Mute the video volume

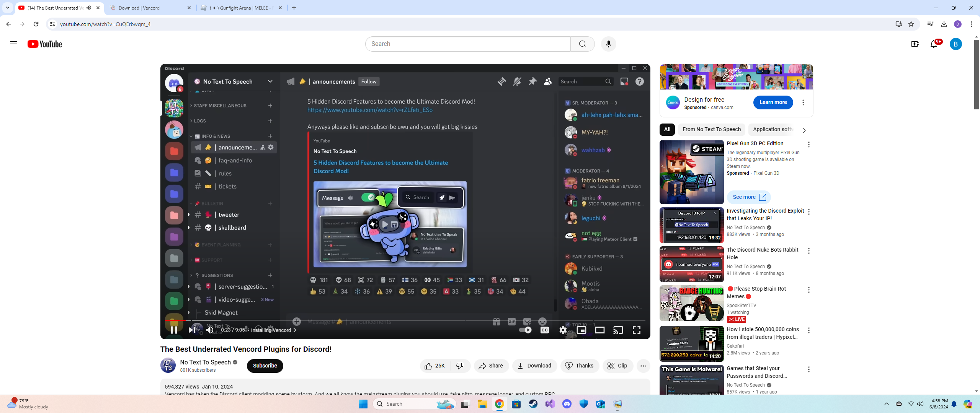coord(210,330)
